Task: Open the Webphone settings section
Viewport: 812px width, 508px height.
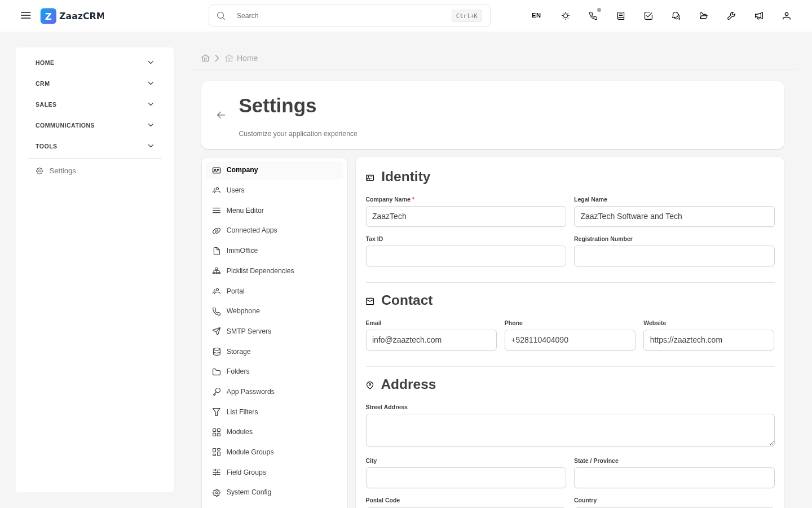Action: coord(275,311)
